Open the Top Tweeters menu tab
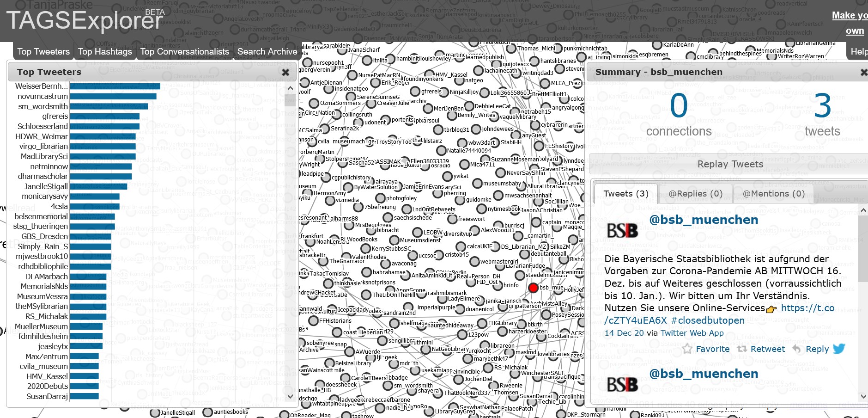 click(43, 52)
